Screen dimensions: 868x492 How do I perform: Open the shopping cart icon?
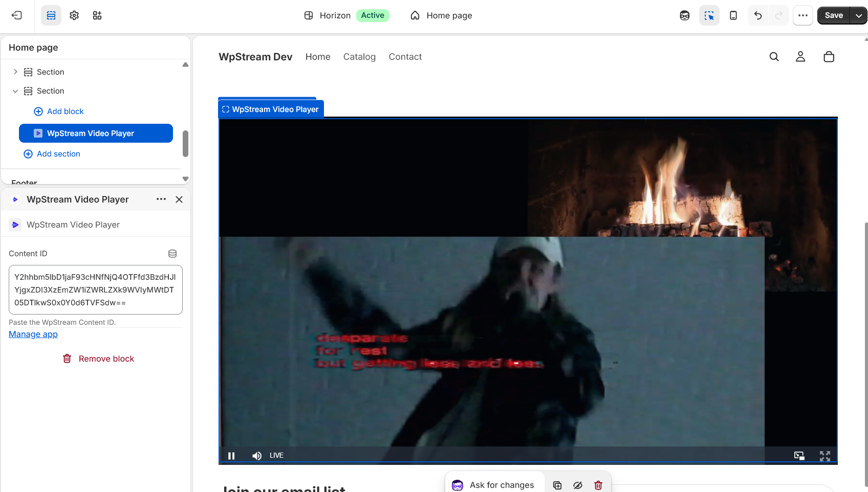[829, 57]
